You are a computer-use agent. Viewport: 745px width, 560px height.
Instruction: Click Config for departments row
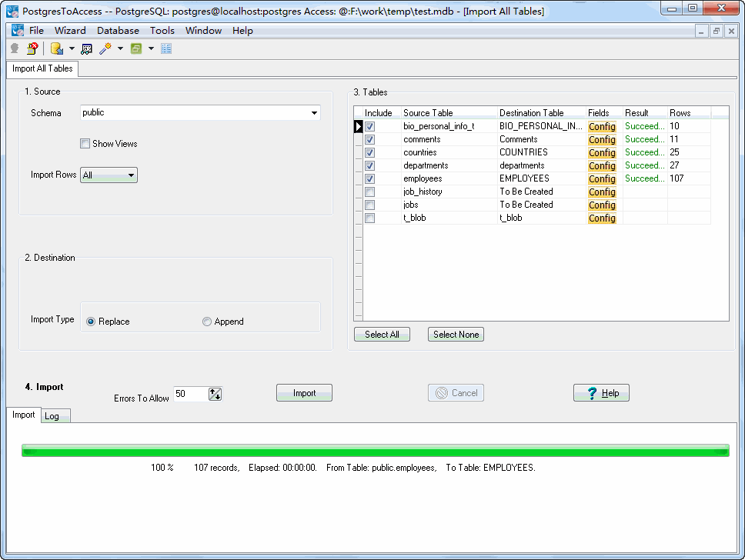click(602, 165)
